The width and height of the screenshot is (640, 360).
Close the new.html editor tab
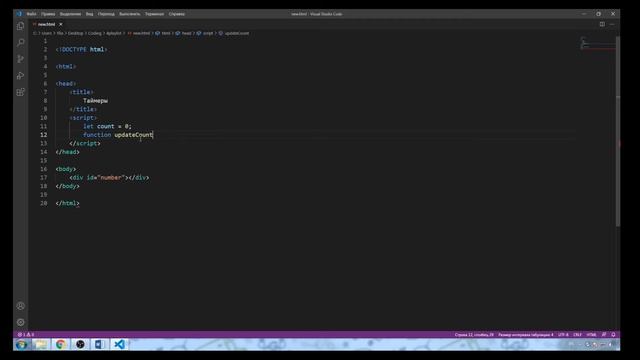(x=60, y=24)
